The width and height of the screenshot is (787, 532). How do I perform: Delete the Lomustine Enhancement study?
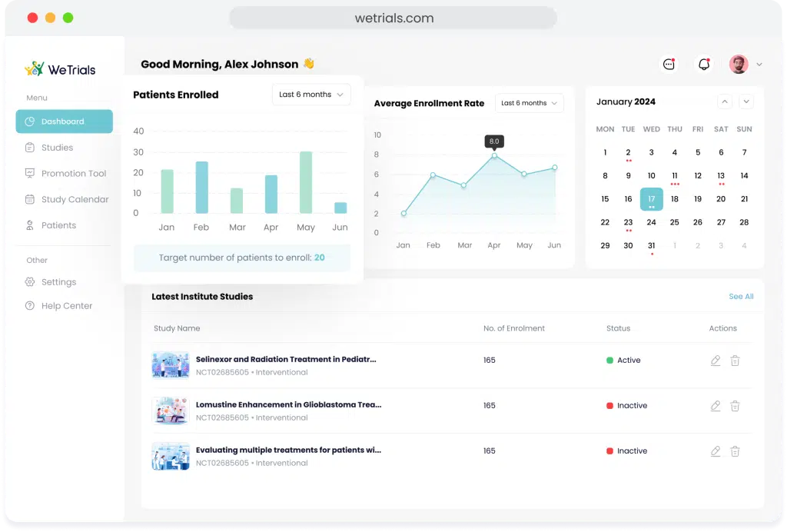pos(735,405)
